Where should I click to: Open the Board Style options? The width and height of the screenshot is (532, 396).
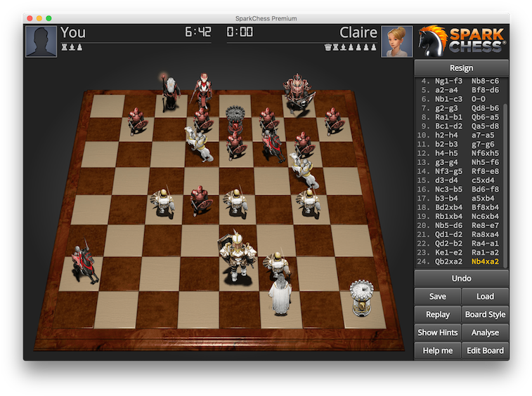click(485, 315)
